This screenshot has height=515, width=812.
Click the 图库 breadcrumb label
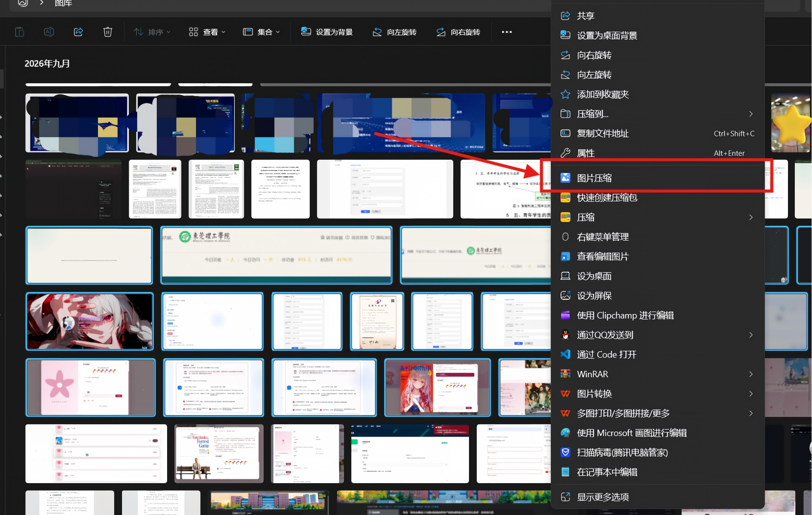pos(64,3)
